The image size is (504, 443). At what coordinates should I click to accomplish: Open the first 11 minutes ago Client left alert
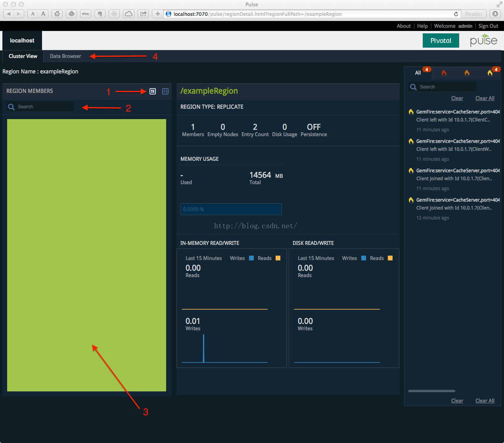click(x=454, y=120)
